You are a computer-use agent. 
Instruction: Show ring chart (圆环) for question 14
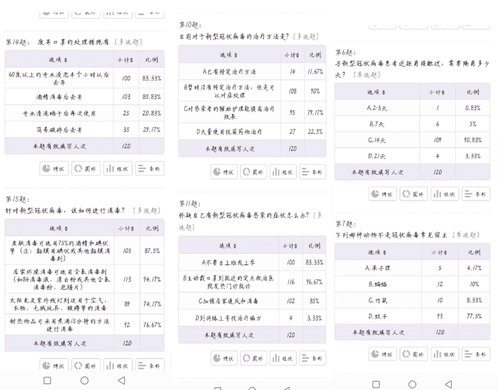tap(86, 169)
